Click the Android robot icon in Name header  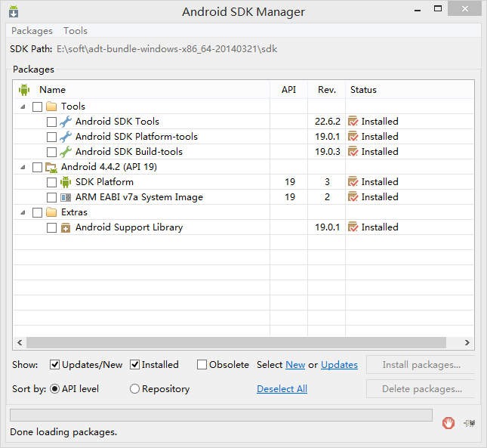tap(24, 90)
